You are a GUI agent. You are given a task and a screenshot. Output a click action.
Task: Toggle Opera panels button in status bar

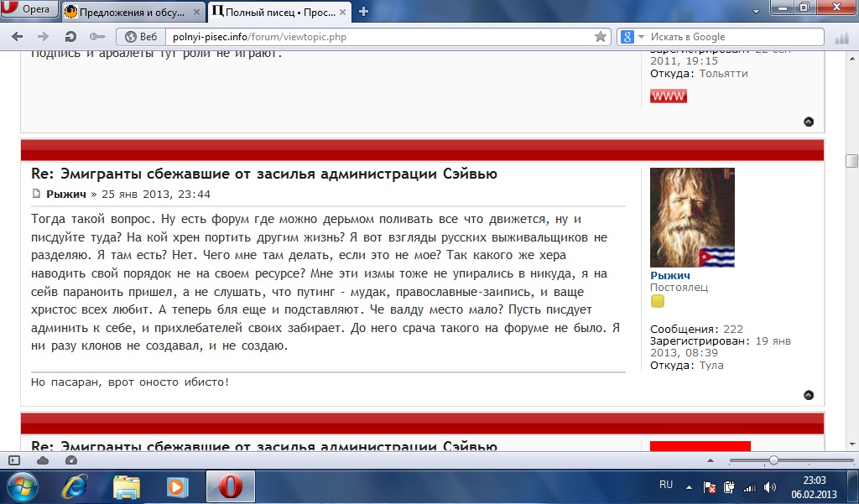click(x=14, y=460)
